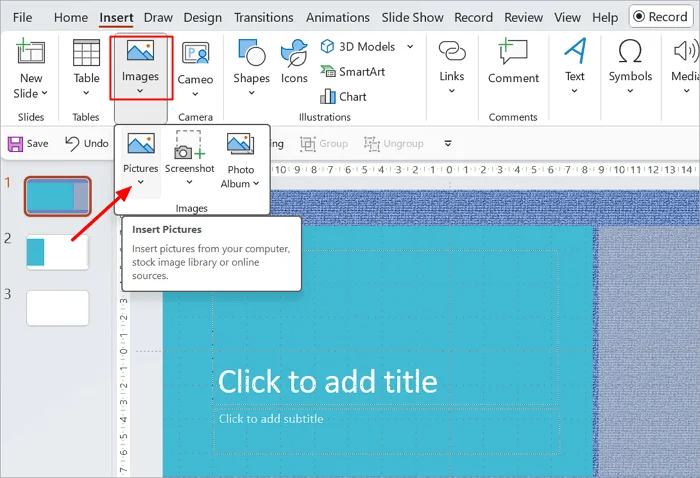Add a new Comment

(513, 61)
